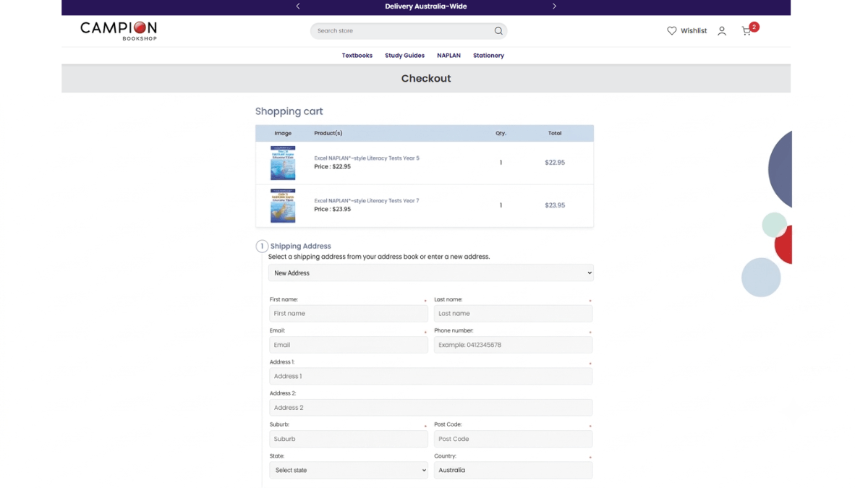Expand the New Address dropdown
Viewport: 868px width, 488px height.
coord(431,273)
